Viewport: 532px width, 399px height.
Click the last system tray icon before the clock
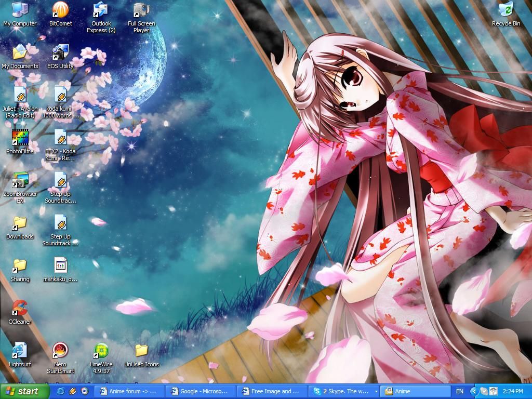494,391
